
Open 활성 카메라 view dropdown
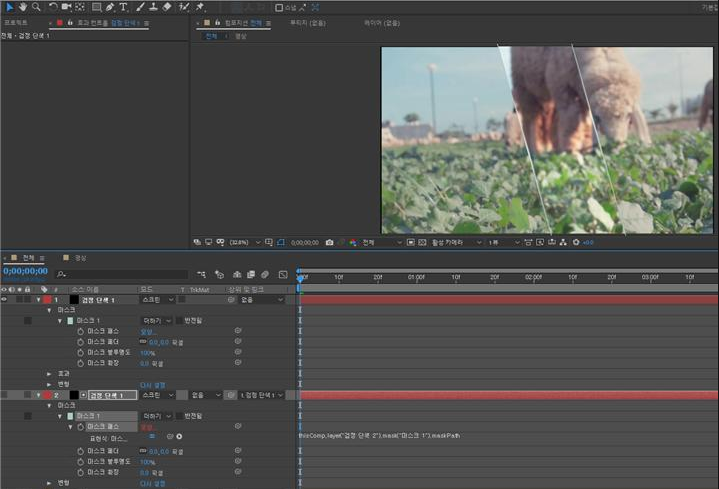click(456, 242)
